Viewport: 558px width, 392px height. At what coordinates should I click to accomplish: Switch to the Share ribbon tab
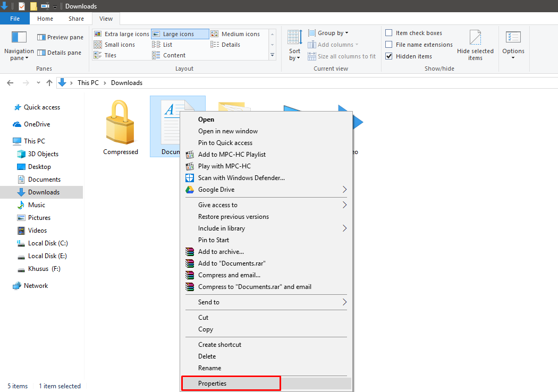pos(76,19)
